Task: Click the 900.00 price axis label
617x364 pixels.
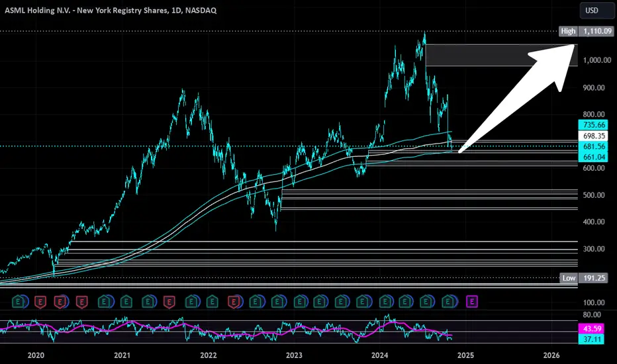Action: [594, 88]
